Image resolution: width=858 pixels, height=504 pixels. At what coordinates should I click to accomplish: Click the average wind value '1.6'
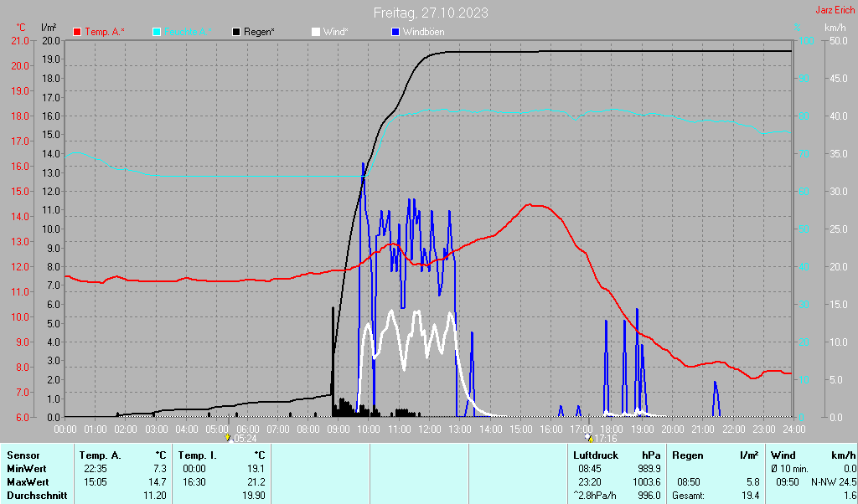tap(850, 496)
